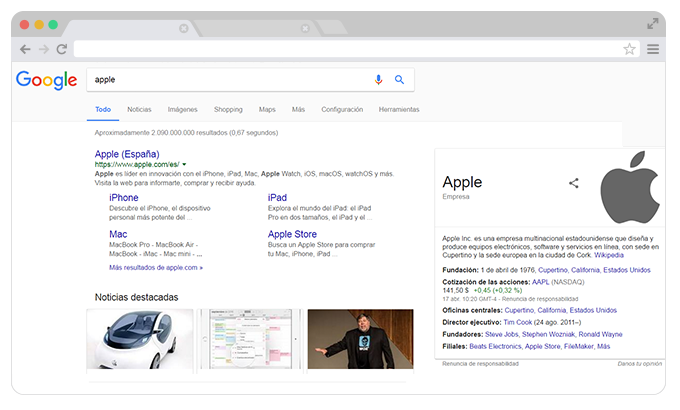Screen dimensions: 680x410
Task: Open the Configuración menu
Action: (x=342, y=109)
